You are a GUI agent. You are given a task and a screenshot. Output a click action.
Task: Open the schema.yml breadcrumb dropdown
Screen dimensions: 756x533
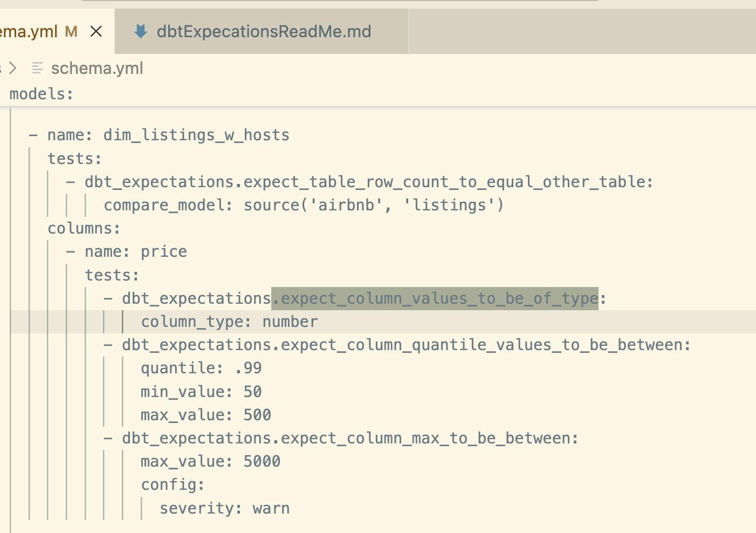[x=97, y=69]
